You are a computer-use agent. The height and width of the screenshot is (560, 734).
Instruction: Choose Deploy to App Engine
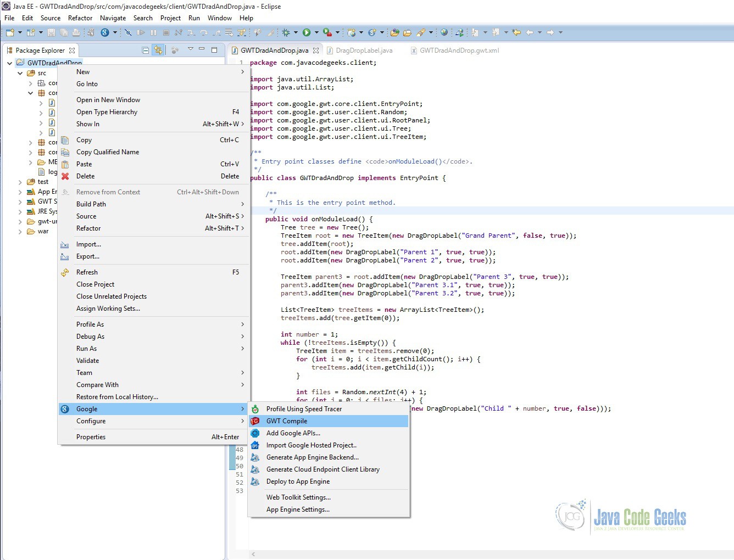(298, 481)
